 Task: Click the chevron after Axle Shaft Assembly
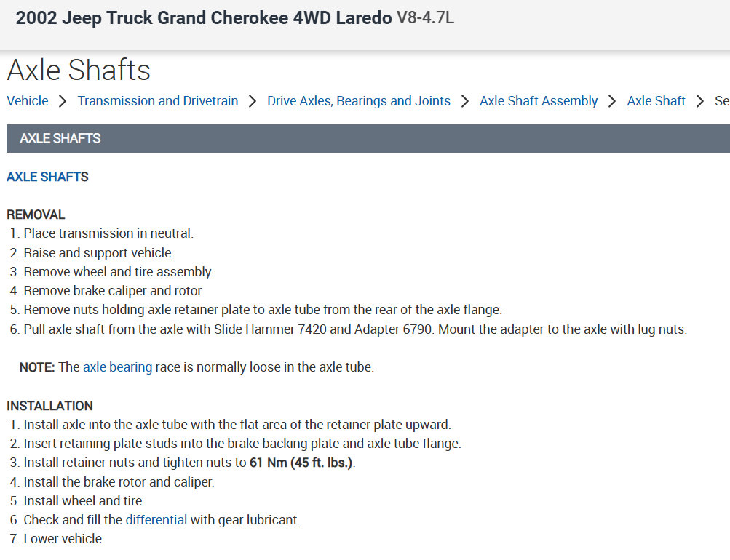tap(612, 101)
